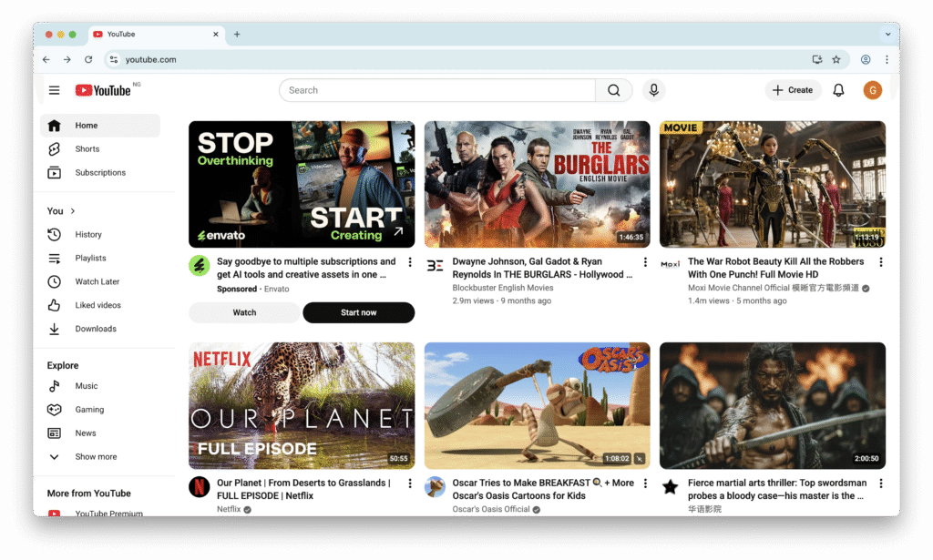
Task: Click the search magnifier button
Action: 613,90
